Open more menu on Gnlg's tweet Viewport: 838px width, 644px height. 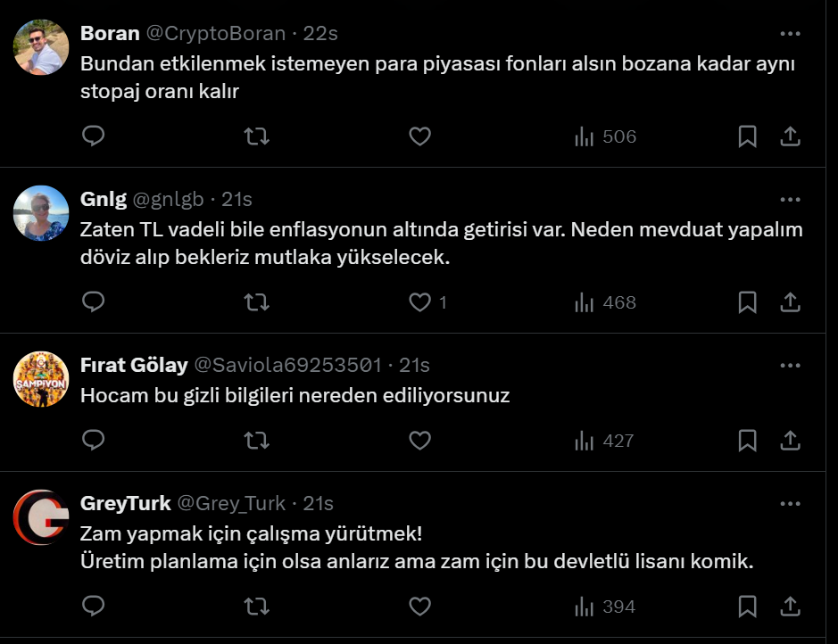point(790,199)
